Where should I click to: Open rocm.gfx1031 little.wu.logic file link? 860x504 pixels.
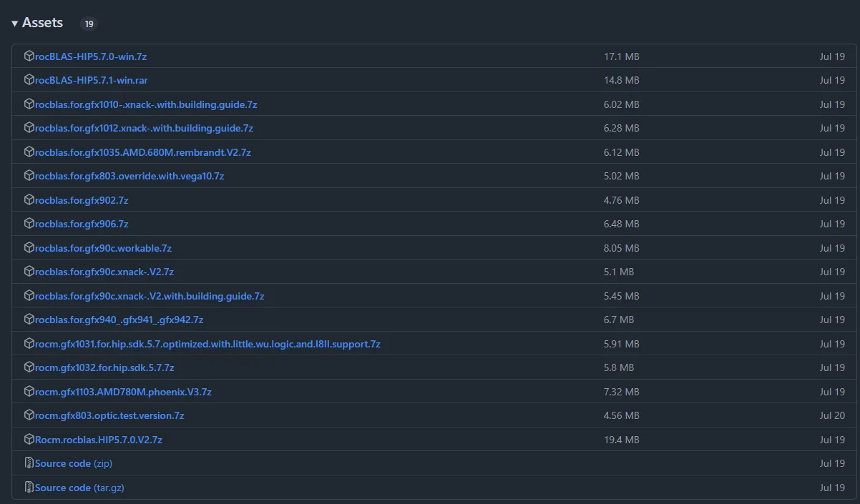[207, 344]
